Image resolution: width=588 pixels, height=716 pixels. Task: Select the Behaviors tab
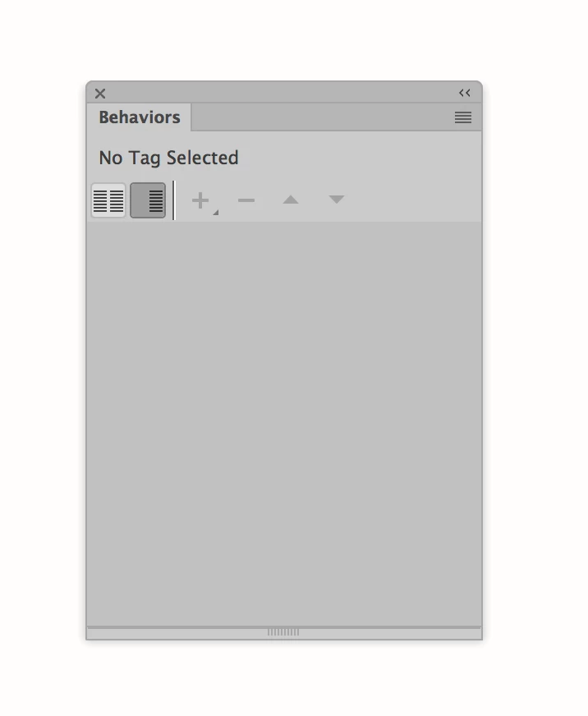pos(140,117)
